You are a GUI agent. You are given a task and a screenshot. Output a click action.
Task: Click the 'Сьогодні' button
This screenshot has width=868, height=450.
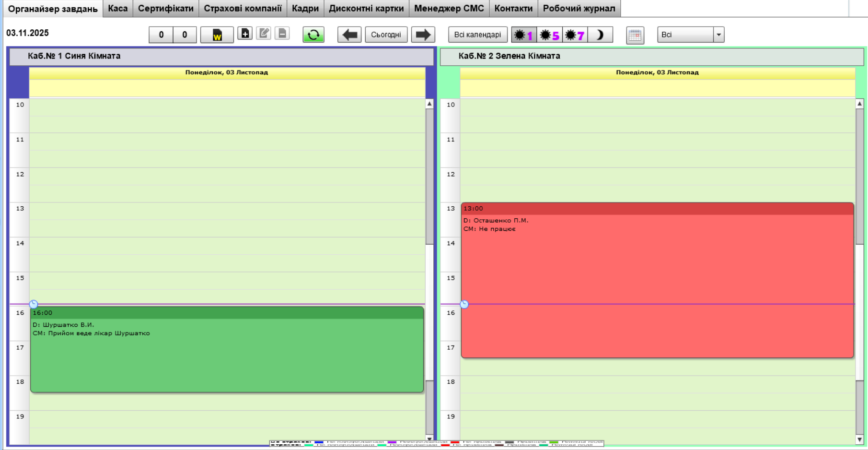(x=386, y=35)
